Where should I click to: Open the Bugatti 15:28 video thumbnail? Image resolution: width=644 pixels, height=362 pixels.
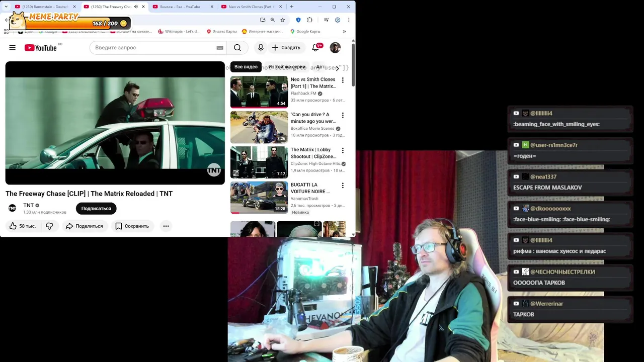259,198
